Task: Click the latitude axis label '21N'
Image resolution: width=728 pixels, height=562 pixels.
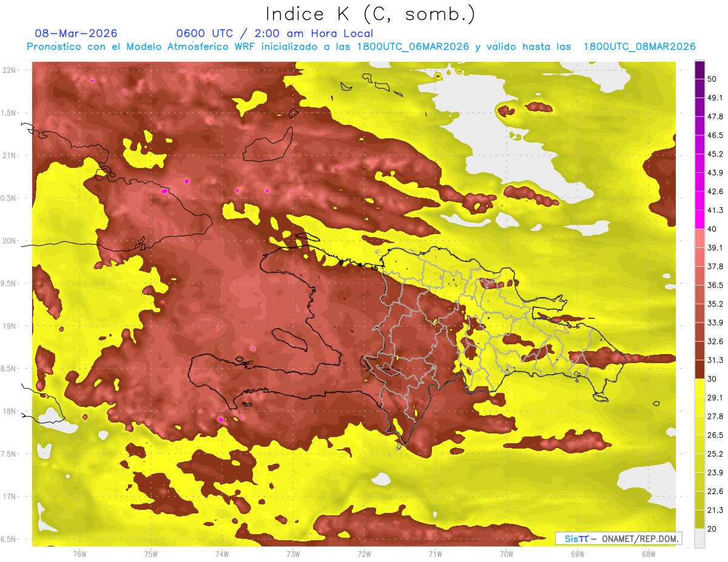Action: (10, 156)
